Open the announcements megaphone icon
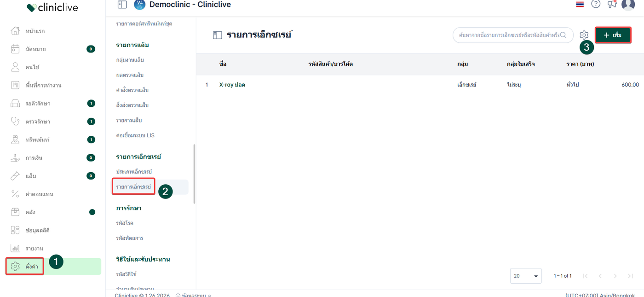Screen dimensions: 644x297 tap(612, 4)
